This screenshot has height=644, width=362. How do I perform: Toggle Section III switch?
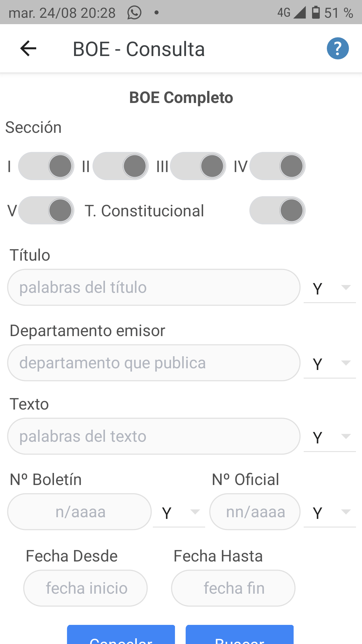198,166
